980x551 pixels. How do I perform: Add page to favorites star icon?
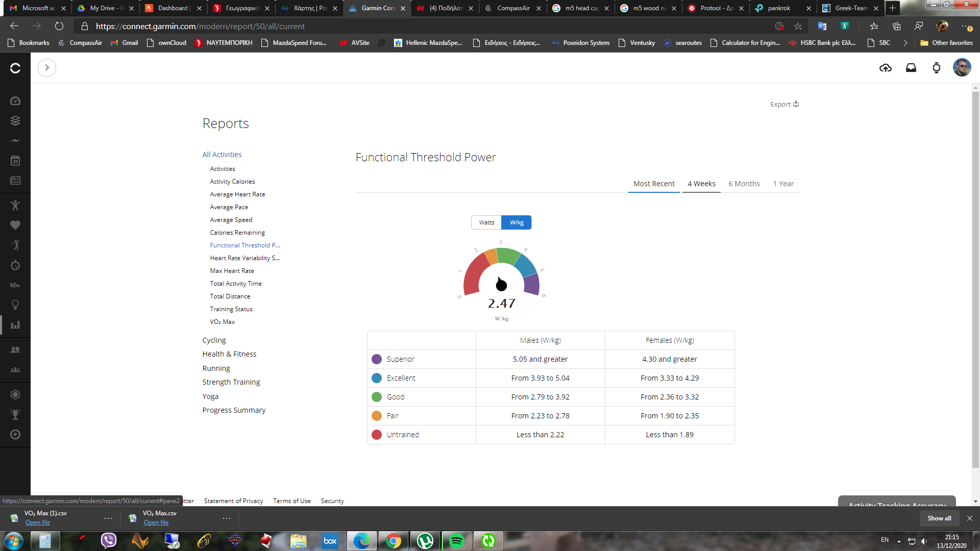798,26
